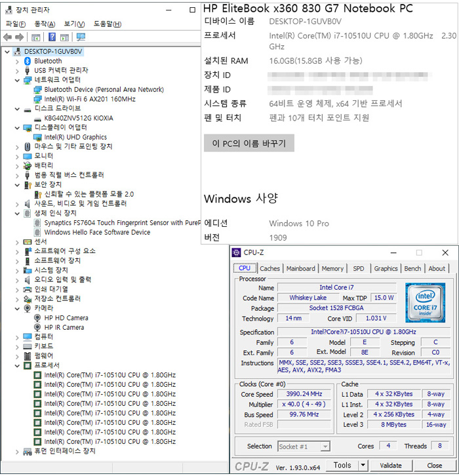Open the 도움말(H) menu

[x=108, y=24]
